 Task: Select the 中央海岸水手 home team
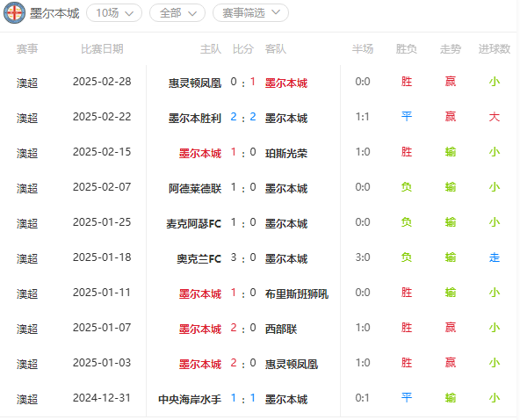click(190, 399)
